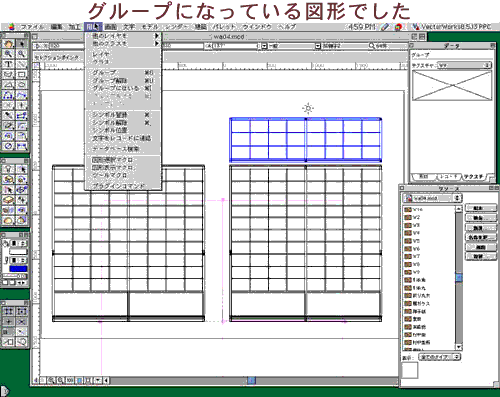The image size is (500, 397).
Task: Open the display type dropdown below the resource list
Action: 440,357
